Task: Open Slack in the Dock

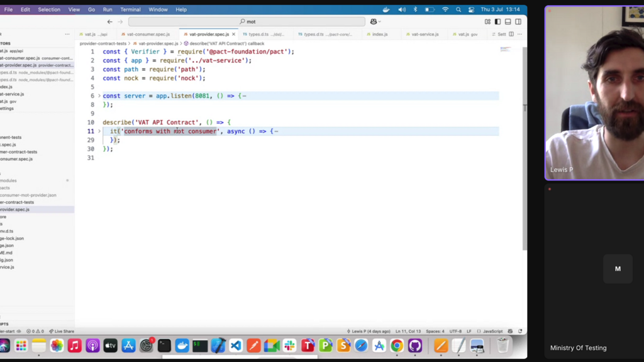Action: coord(289,346)
